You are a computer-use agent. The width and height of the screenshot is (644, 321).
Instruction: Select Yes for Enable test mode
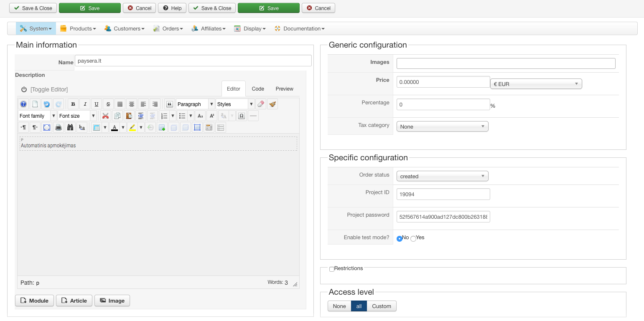coord(413,239)
